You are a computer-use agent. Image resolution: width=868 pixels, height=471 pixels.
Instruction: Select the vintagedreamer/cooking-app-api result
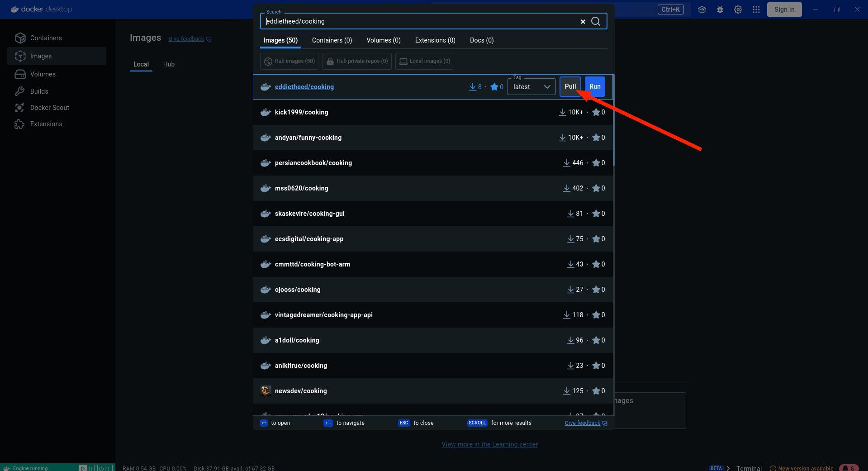click(x=433, y=315)
